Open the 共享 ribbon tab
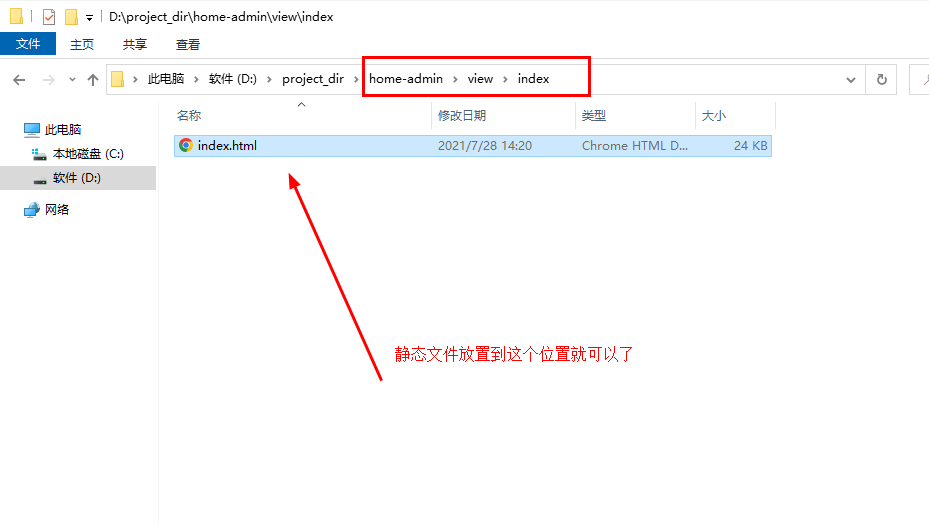929x526 pixels. [134, 44]
